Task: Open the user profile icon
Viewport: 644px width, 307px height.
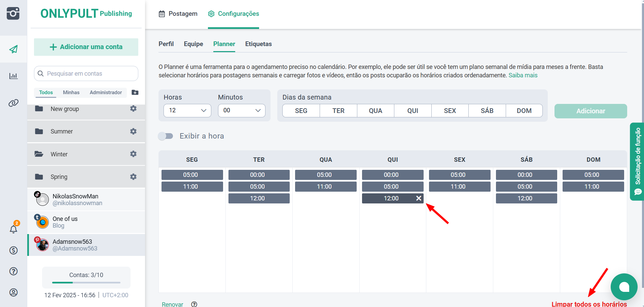Action: pos(13,293)
